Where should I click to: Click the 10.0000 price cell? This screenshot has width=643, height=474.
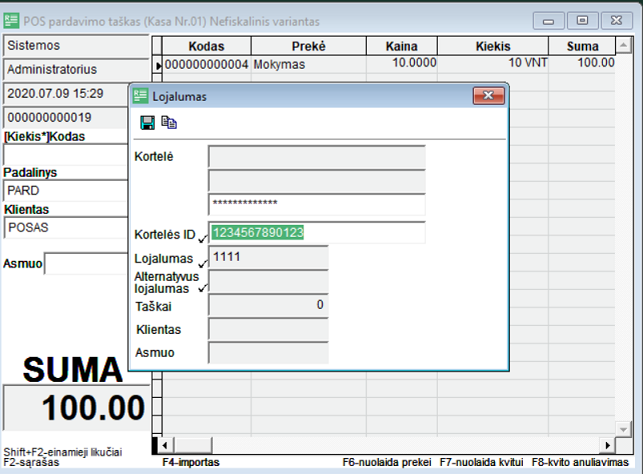401,64
